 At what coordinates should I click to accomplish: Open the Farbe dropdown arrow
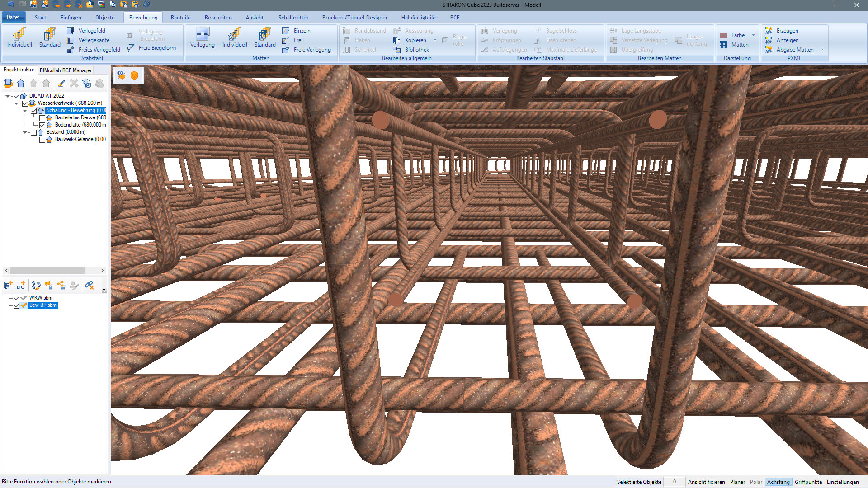(x=753, y=35)
